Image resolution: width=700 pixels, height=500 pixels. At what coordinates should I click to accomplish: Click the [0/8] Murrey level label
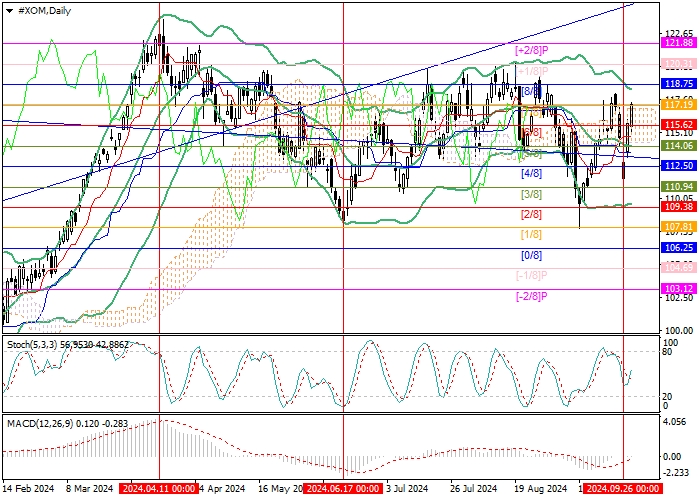[x=531, y=255]
